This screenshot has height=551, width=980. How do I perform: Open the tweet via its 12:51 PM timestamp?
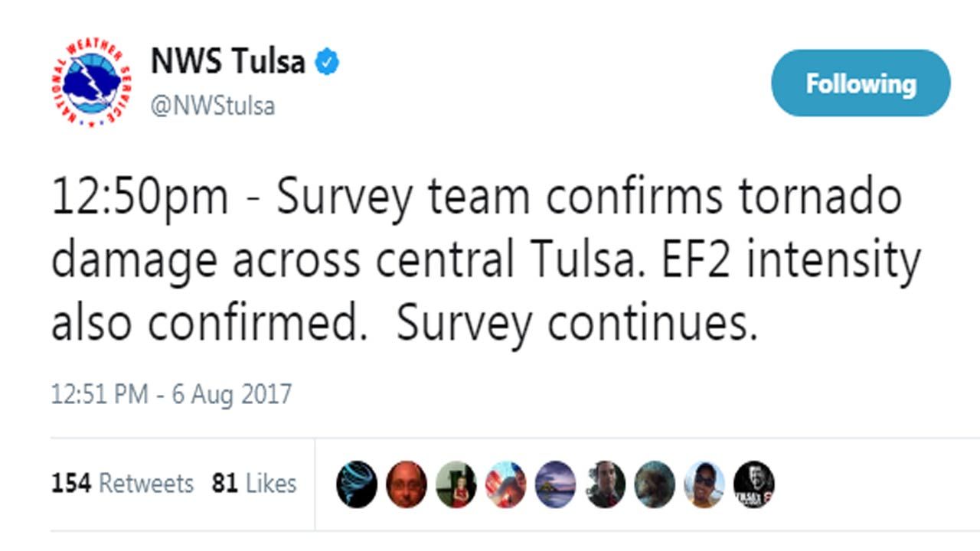tap(170, 393)
